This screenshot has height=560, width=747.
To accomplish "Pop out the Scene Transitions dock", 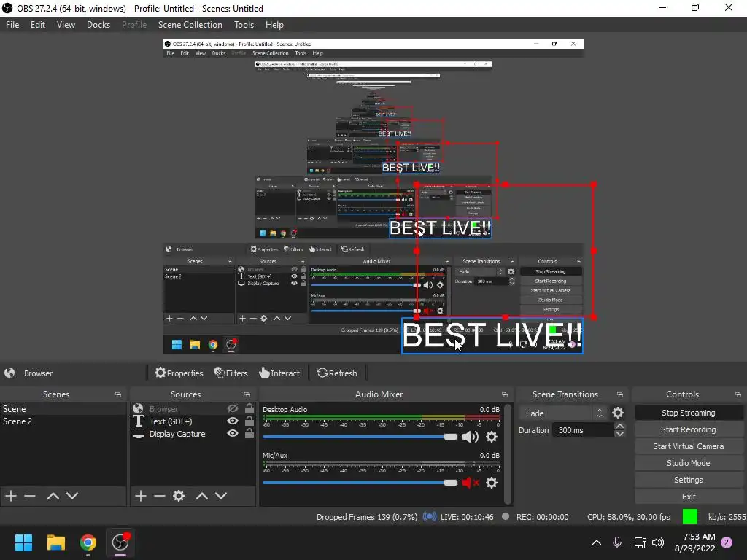I will [x=620, y=394].
